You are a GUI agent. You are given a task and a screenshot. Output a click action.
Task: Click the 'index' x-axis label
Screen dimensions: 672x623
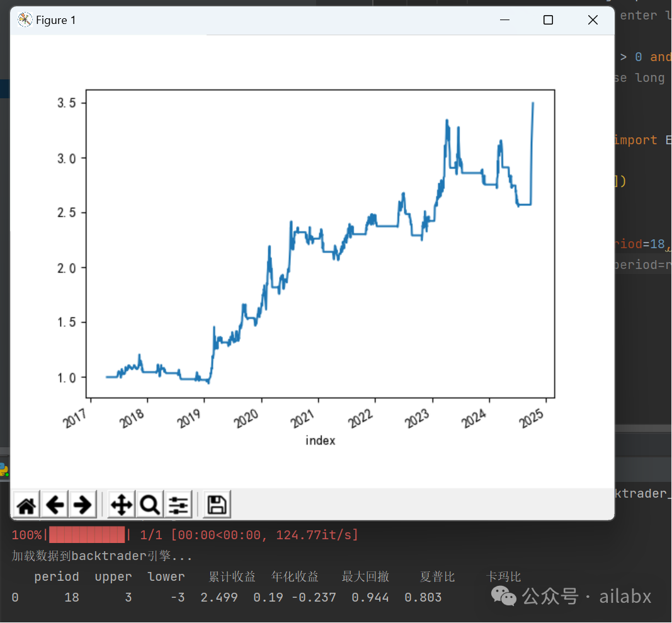(320, 440)
